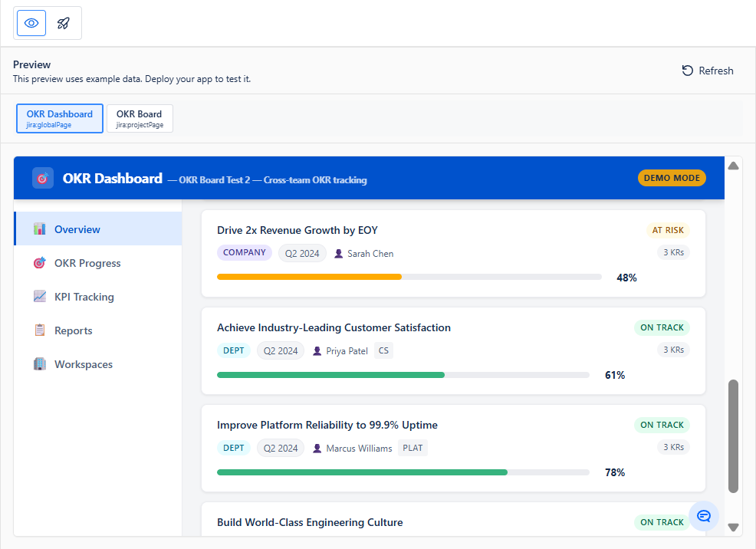This screenshot has width=756, height=549.
Task: Click the OKR Dashboard target logo icon
Action: [43, 179]
